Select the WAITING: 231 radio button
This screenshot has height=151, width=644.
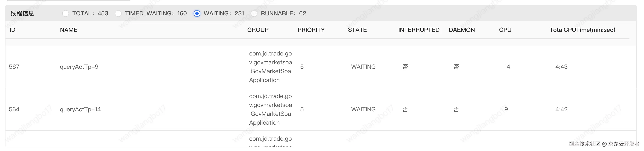point(197,13)
